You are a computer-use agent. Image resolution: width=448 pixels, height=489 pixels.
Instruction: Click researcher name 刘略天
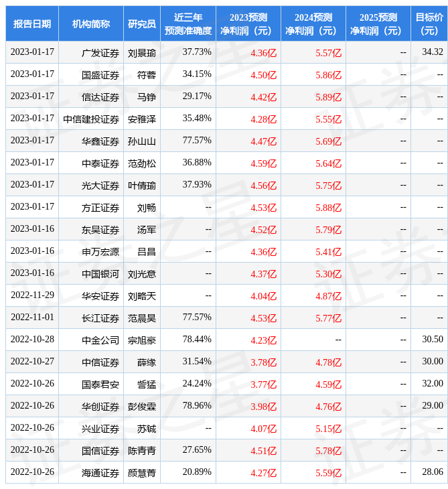[142, 296]
